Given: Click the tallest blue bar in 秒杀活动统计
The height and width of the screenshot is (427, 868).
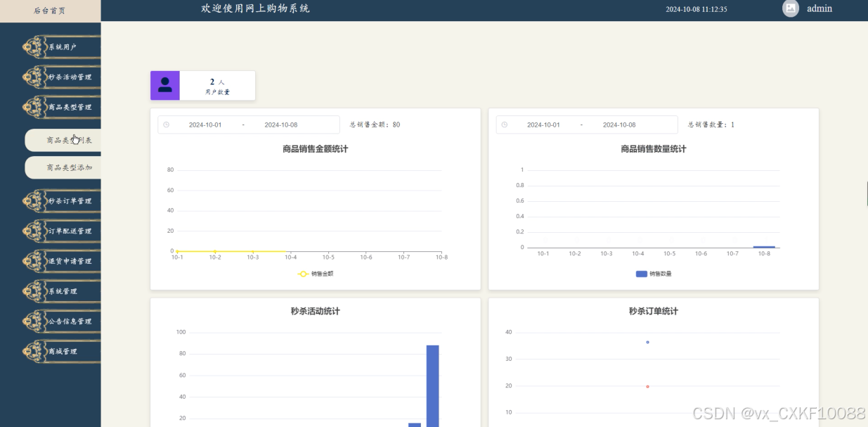Looking at the screenshot, I should coord(433,385).
